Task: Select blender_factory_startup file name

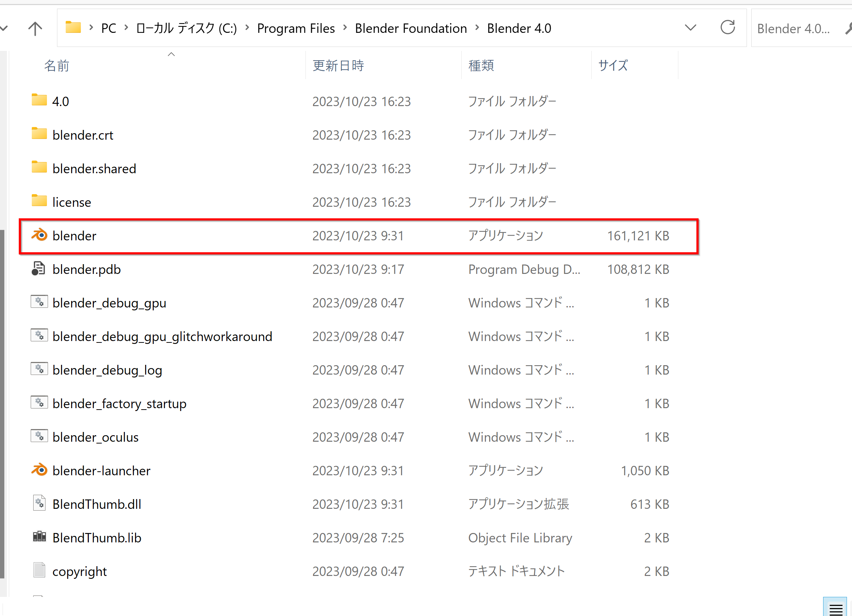Action: tap(119, 404)
